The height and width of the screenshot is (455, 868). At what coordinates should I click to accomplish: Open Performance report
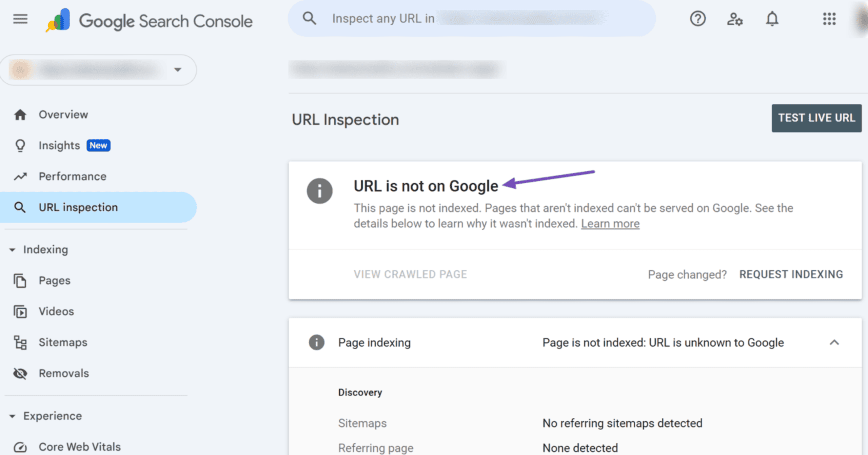click(x=73, y=177)
